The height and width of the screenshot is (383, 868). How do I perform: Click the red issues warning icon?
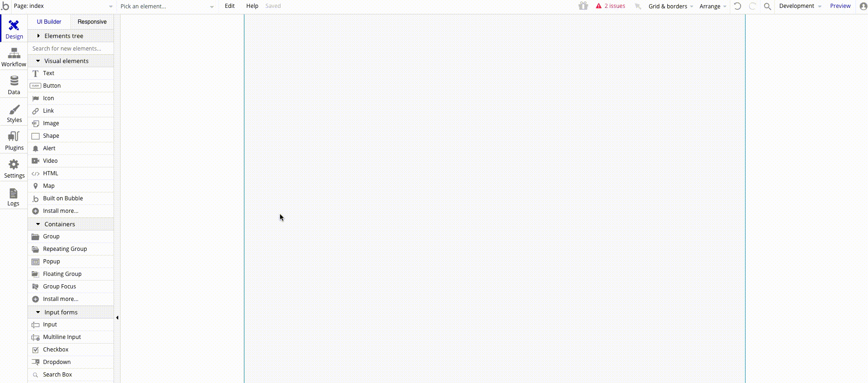[x=599, y=6]
